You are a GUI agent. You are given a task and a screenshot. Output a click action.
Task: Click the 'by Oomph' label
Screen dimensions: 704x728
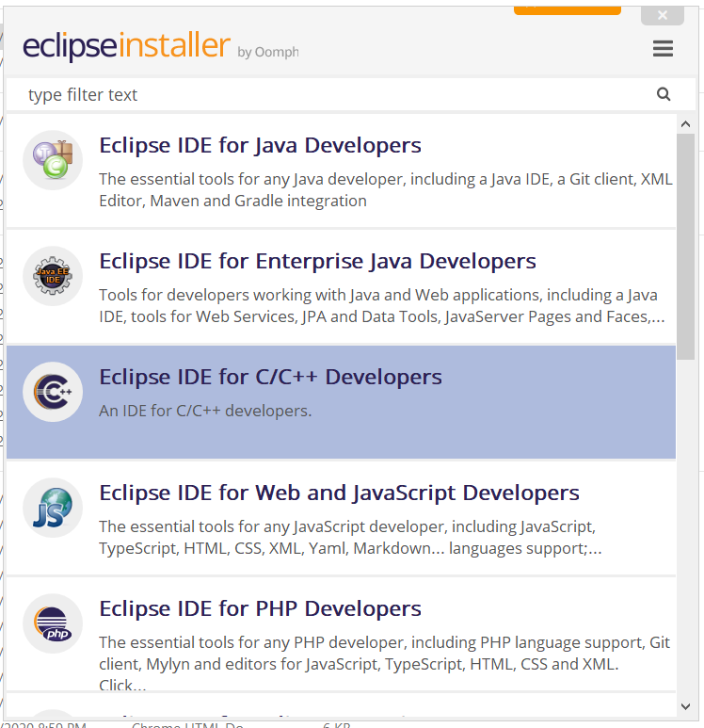pos(268,52)
